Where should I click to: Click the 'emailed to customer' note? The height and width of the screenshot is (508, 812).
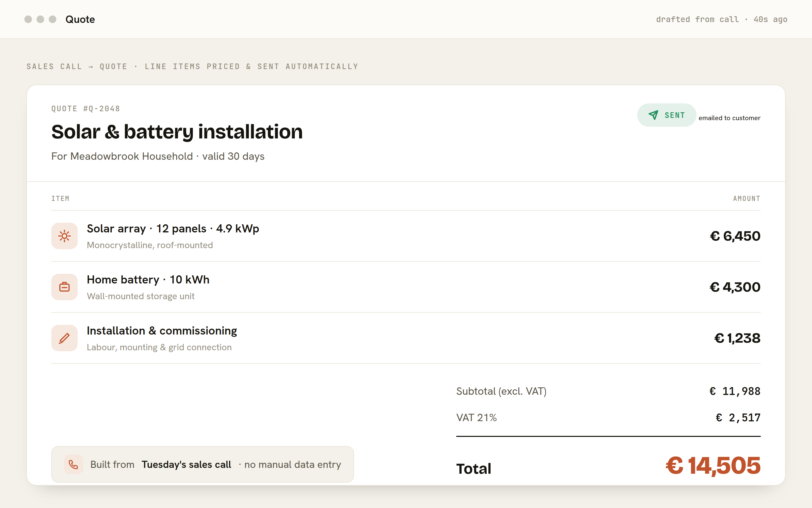coord(730,118)
